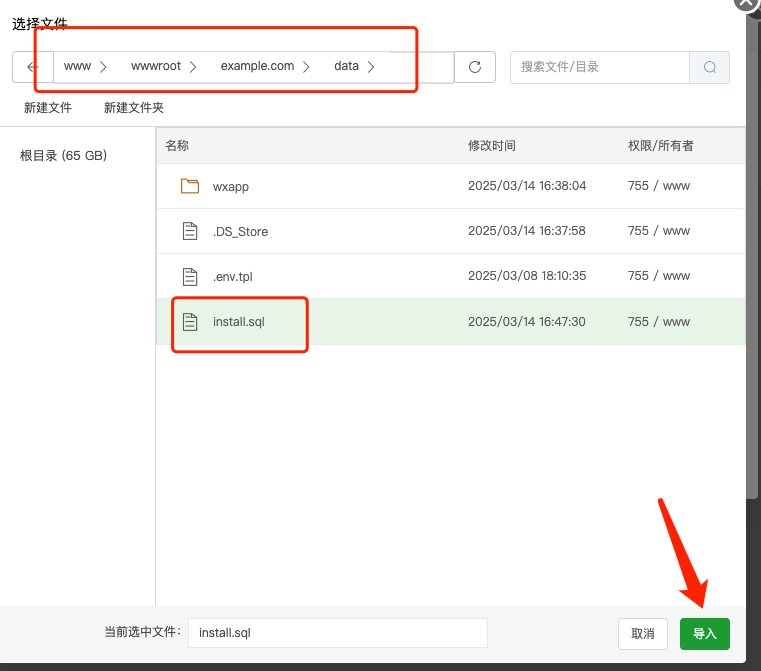
Task: Expand the chevron after www
Action: tap(103, 67)
